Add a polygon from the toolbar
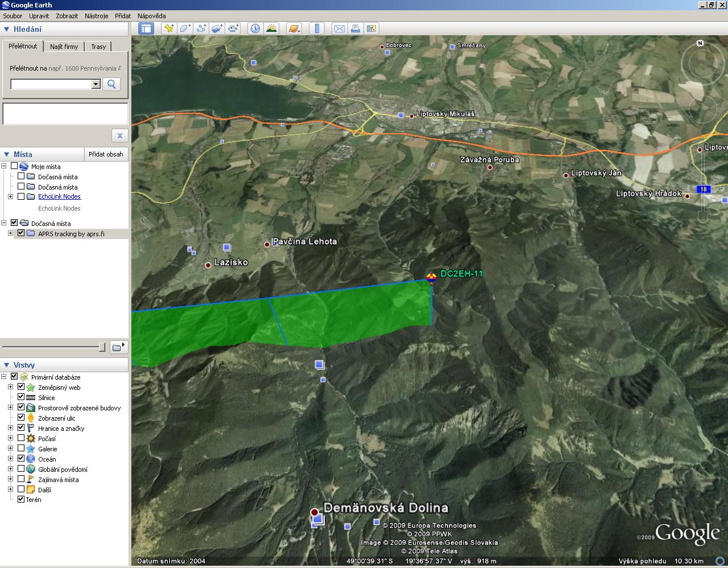The image size is (728, 568). [185, 28]
